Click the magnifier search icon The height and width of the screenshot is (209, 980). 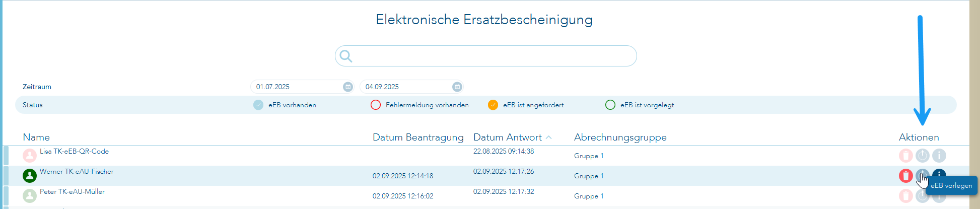tap(346, 56)
